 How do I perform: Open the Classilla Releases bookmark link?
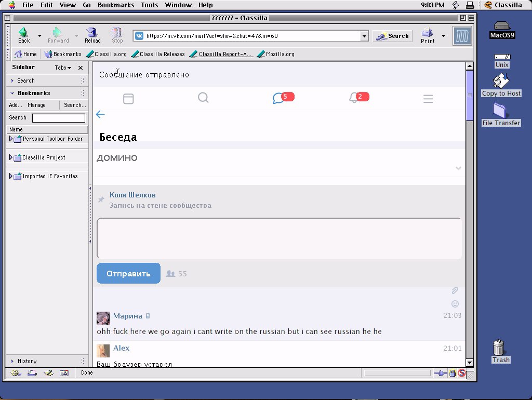pos(158,54)
